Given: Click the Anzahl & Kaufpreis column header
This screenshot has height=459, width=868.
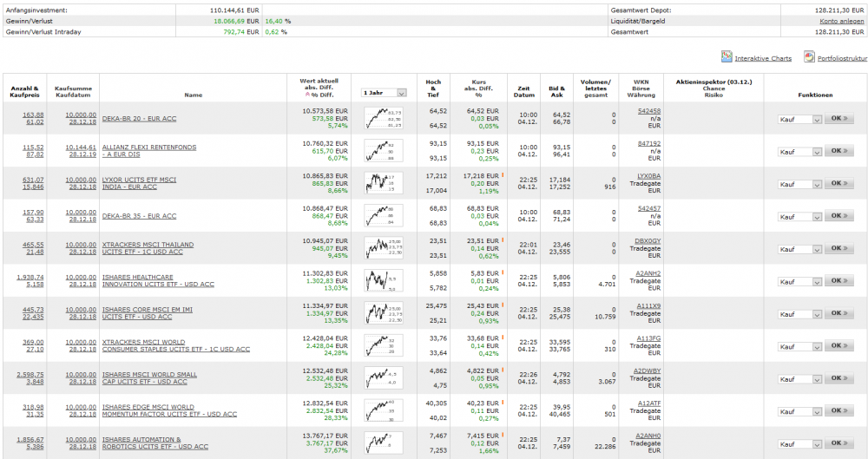Looking at the screenshot, I should point(24,91).
